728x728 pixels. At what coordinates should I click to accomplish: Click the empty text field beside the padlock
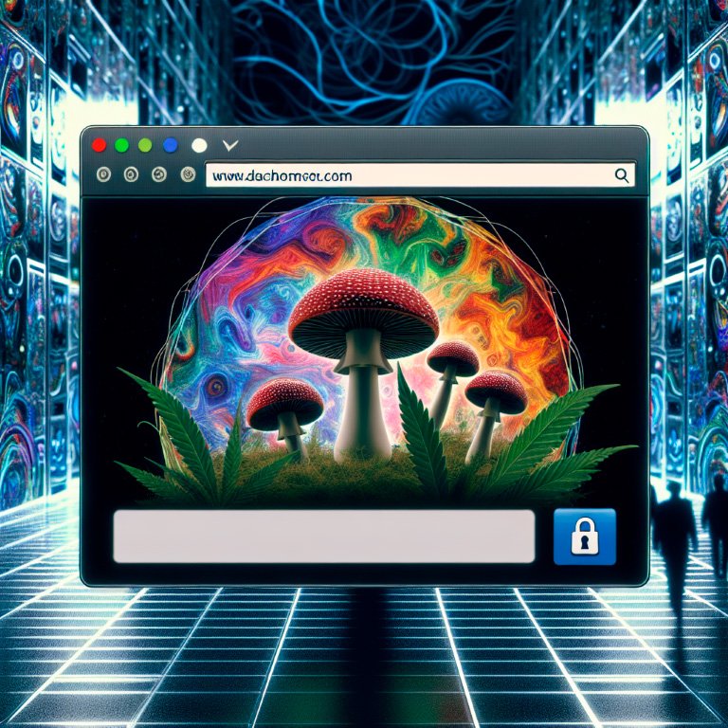(x=323, y=537)
